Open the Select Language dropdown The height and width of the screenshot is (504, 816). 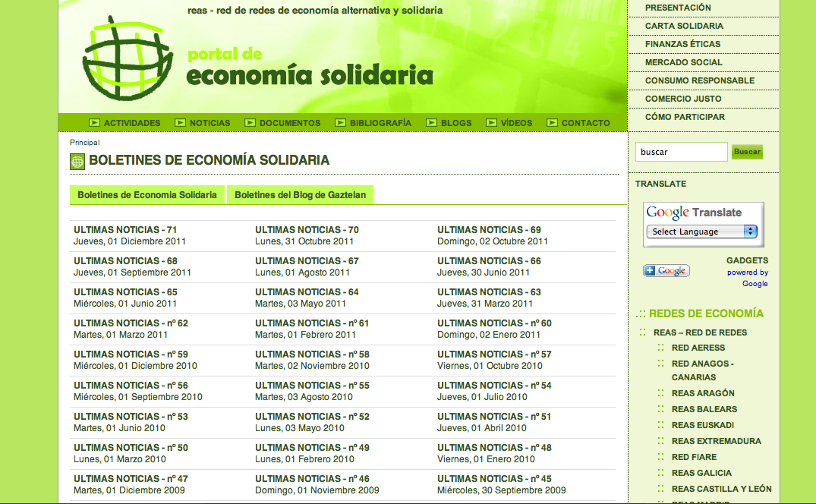(703, 232)
